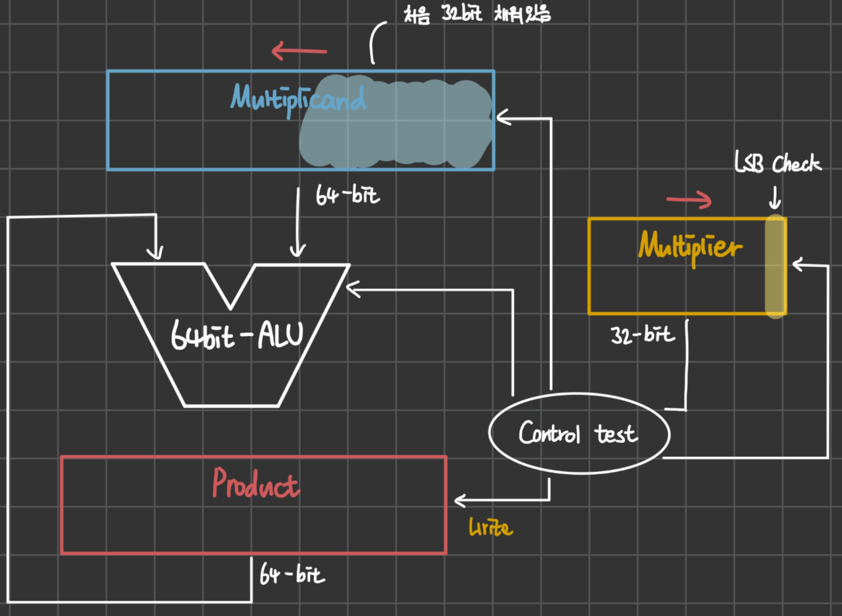The height and width of the screenshot is (616, 842).
Task: Click the arrowhead entering ALU right side
Action: [353, 288]
